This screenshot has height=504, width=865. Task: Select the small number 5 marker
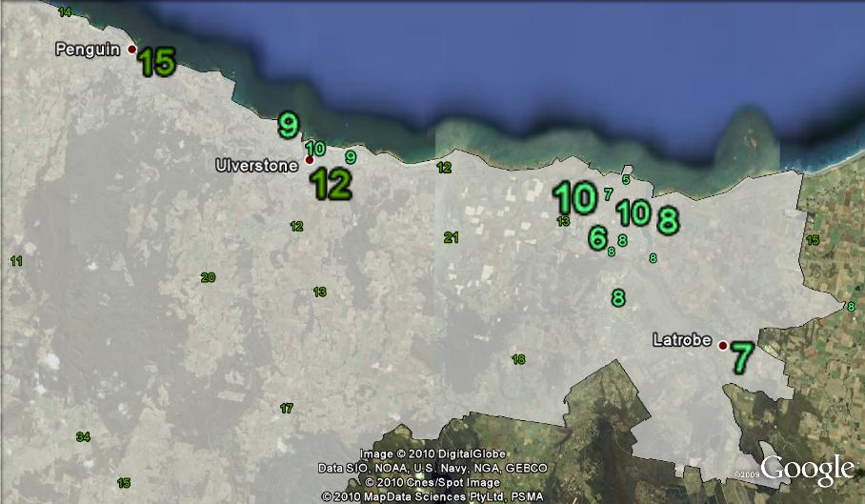pyautogui.click(x=626, y=180)
